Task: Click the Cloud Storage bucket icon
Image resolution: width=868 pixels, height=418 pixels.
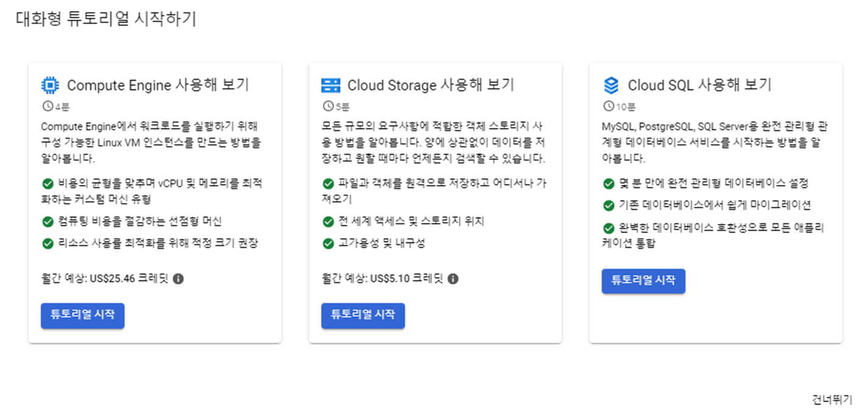Action: (331, 85)
